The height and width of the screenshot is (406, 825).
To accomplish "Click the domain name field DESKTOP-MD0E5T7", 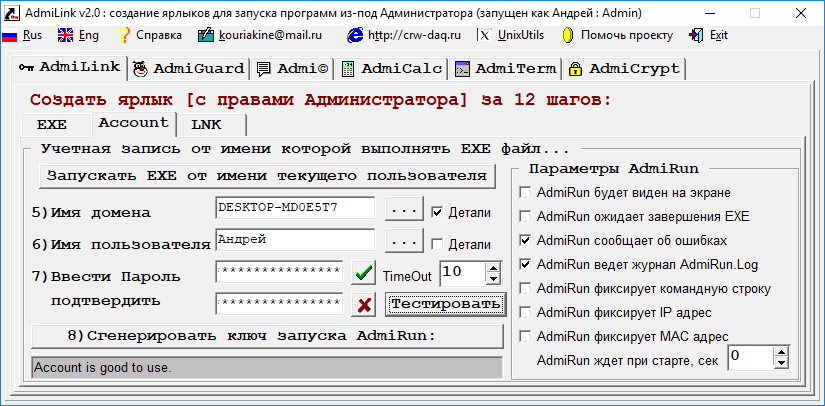I will [295, 208].
